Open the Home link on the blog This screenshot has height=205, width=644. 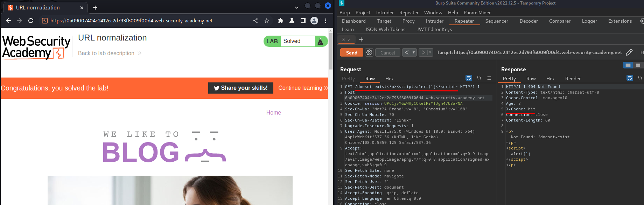coord(274,112)
